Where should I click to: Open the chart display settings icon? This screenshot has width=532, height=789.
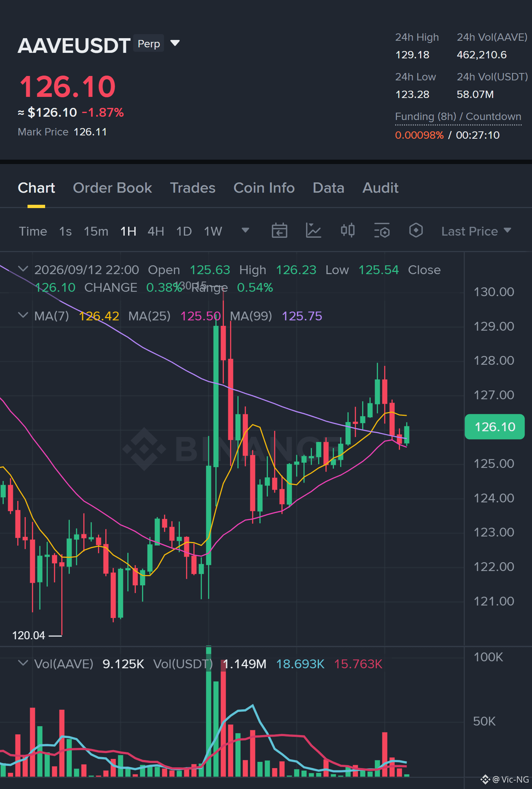[x=382, y=231]
